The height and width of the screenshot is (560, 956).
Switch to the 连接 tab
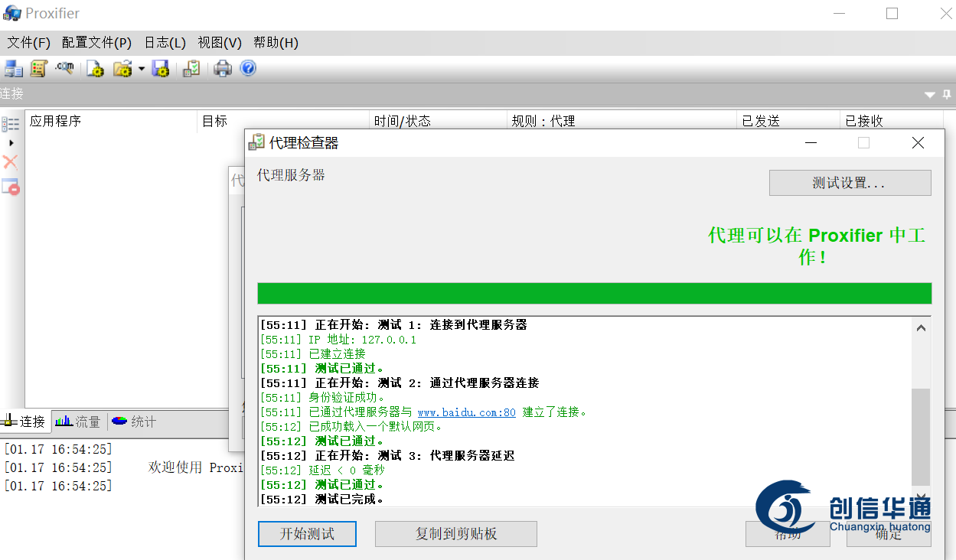click(25, 422)
